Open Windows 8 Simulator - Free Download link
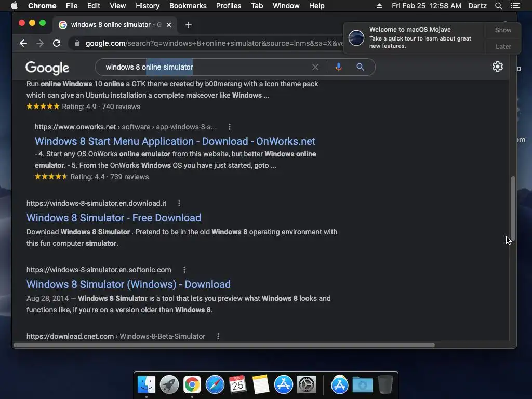Viewport: 532px width, 399px height. click(x=114, y=218)
